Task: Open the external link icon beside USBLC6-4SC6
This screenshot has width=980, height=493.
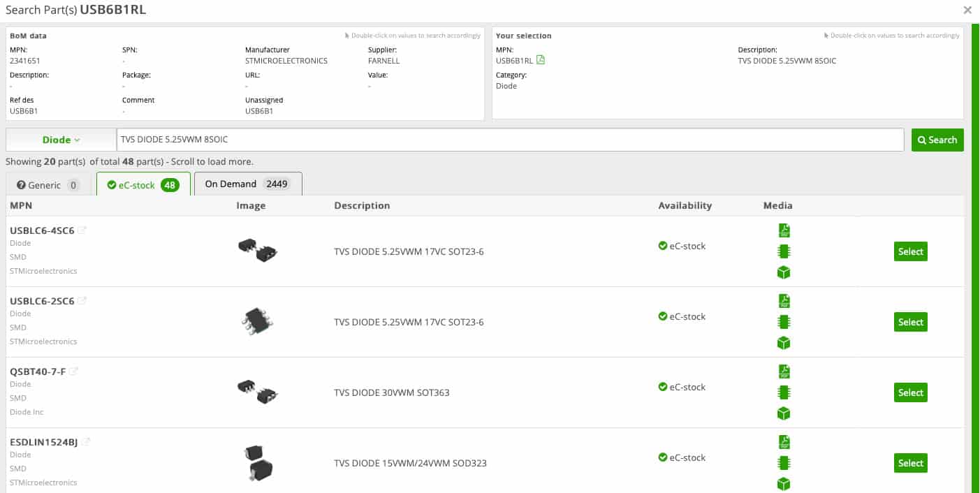Action: pos(82,230)
